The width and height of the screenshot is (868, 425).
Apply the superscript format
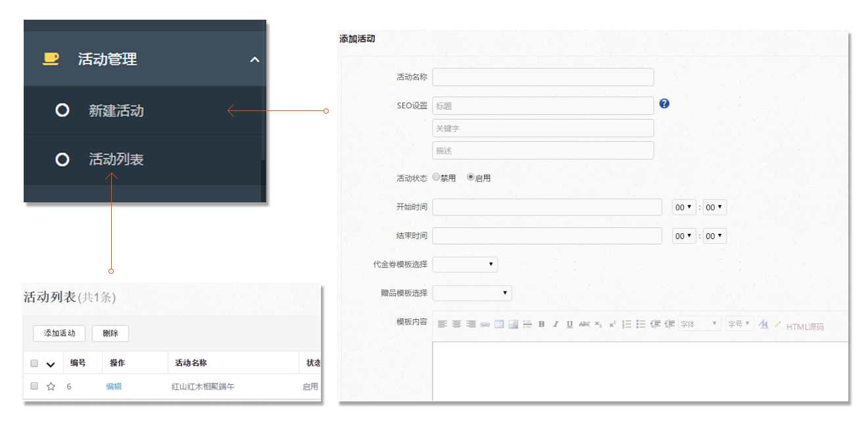pyautogui.click(x=612, y=324)
